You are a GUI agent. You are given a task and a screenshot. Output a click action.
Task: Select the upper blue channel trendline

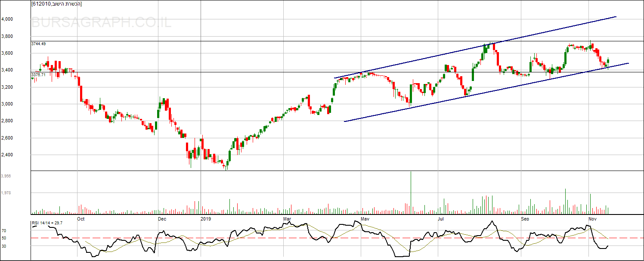coord(475,47)
